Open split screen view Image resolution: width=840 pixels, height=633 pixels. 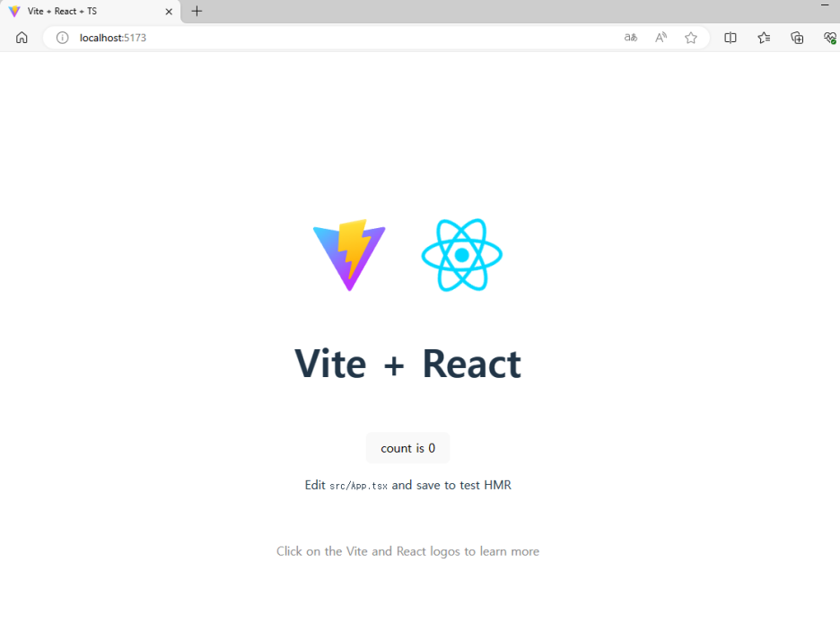(x=731, y=38)
